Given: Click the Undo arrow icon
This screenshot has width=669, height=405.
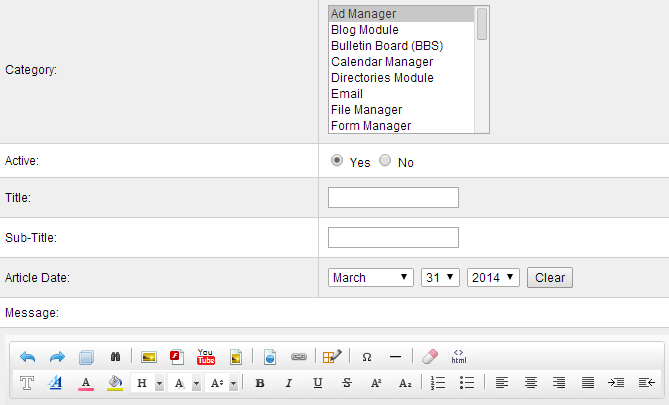Looking at the screenshot, I should (28, 357).
